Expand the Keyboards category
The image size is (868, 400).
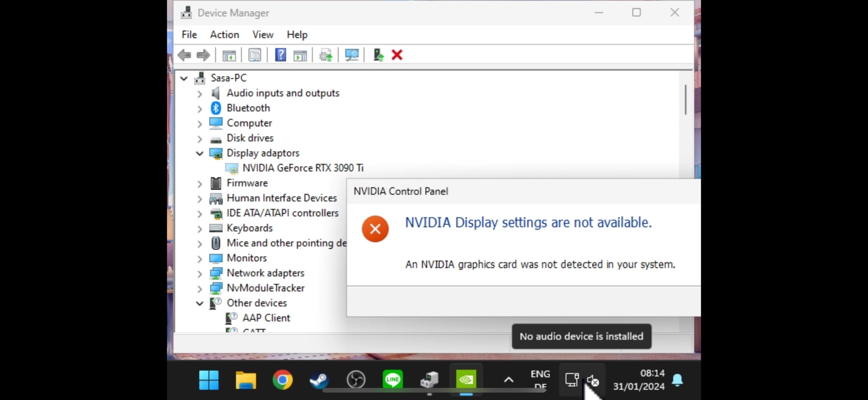pos(200,229)
